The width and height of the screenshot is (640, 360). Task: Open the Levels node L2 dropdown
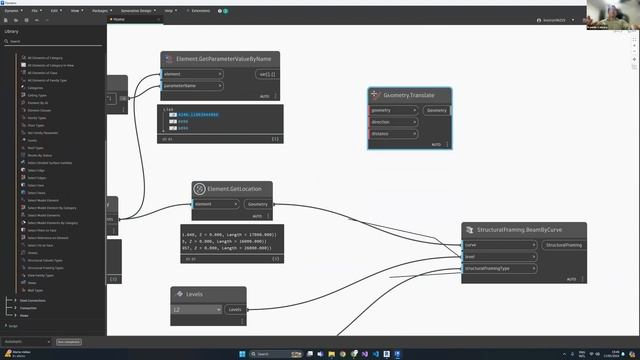[197, 310]
